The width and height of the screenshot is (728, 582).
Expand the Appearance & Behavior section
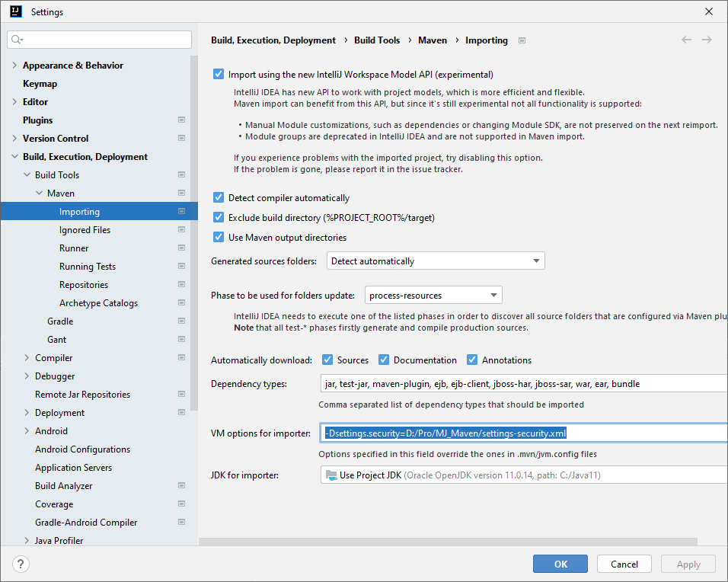pos(14,66)
